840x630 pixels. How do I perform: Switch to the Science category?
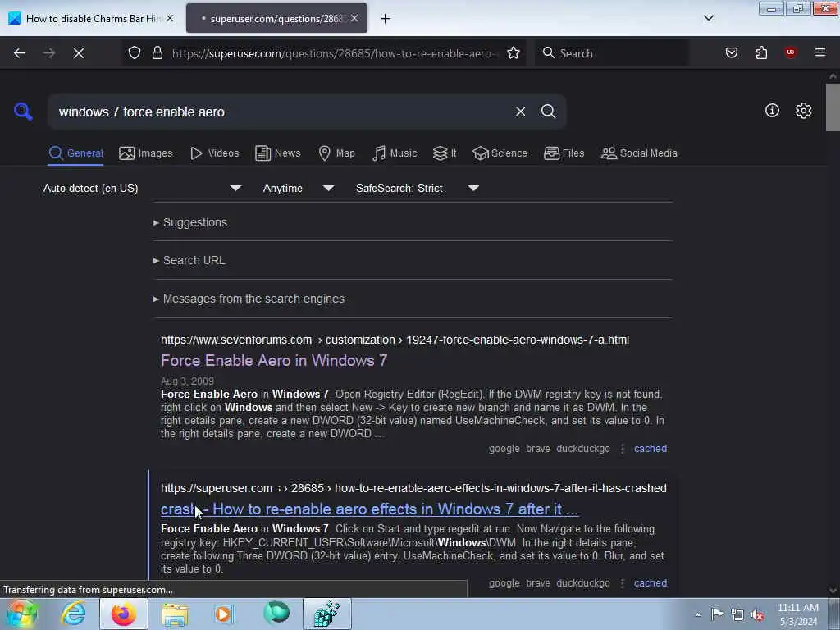[500, 153]
